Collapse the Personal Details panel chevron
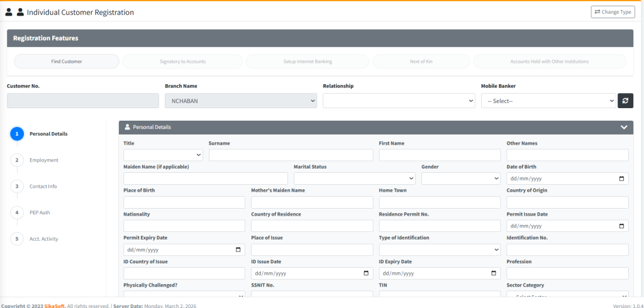 click(x=624, y=127)
